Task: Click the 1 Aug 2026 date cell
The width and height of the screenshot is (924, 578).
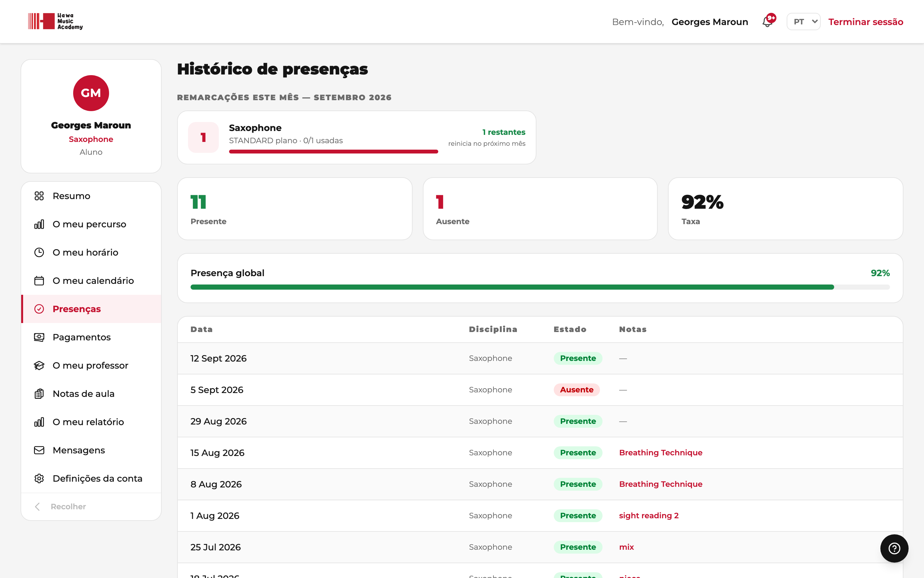Action: pos(215,516)
